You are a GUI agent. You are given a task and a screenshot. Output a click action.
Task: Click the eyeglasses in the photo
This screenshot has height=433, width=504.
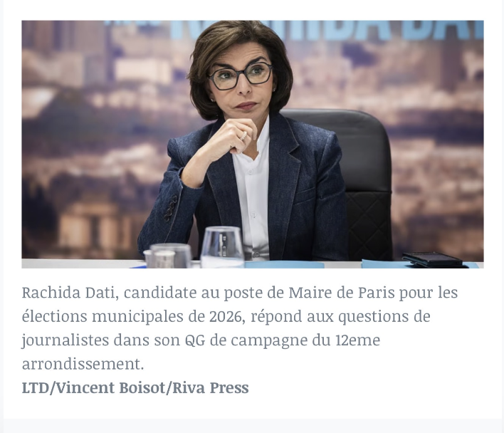coord(240,76)
